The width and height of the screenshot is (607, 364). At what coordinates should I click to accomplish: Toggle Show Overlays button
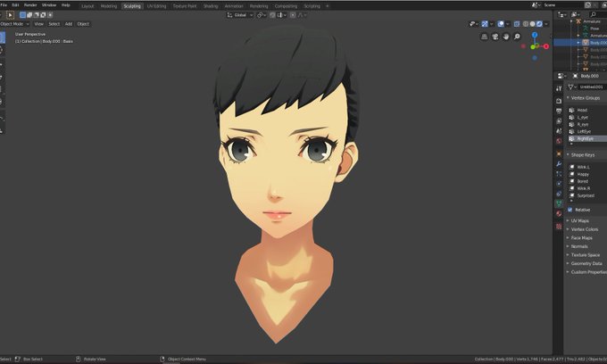coord(501,24)
